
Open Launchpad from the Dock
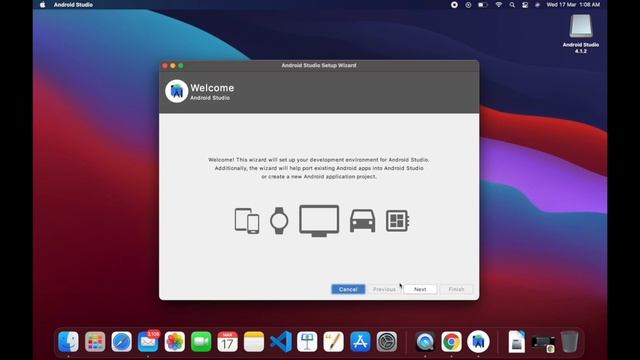(x=95, y=342)
